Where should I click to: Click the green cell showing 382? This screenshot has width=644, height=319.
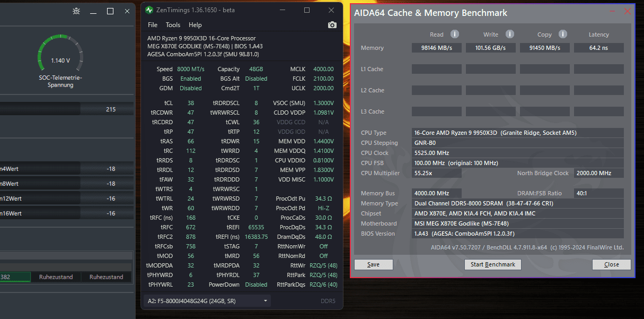pos(14,277)
